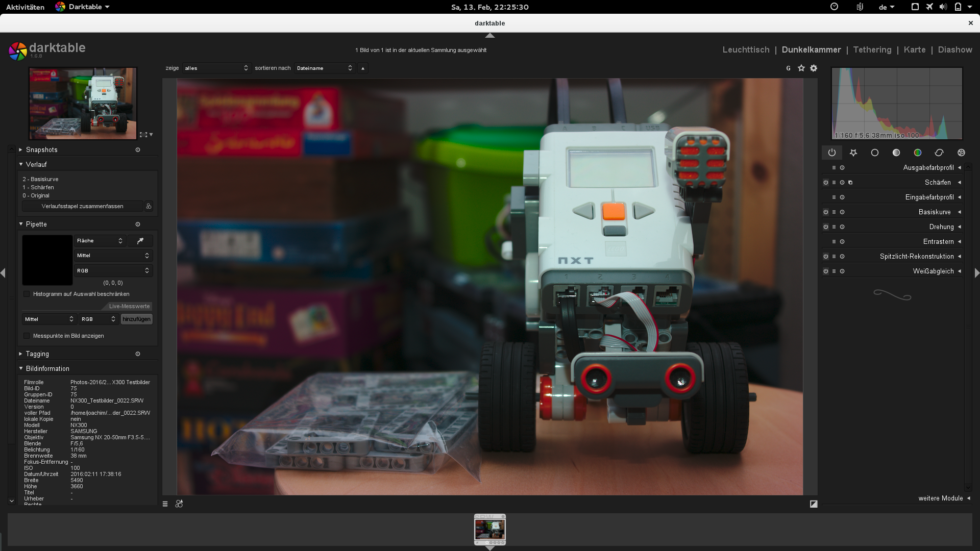Image resolution: width=980 pixels, height=551 pixels.
Task: Open the Karte view
Action: coord(914,50)
